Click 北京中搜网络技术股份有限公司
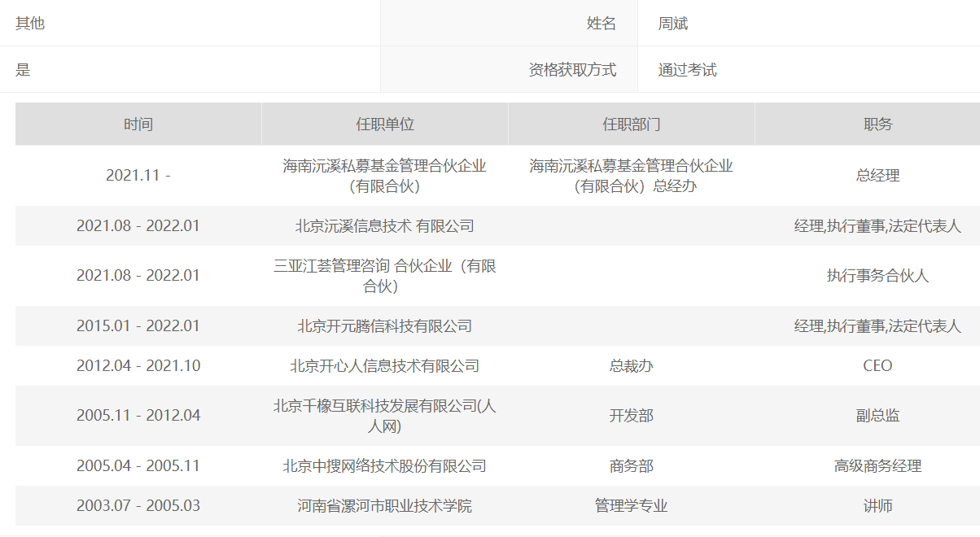The height and width of the screenshot is (537, 980). click(x=385, y=466)
